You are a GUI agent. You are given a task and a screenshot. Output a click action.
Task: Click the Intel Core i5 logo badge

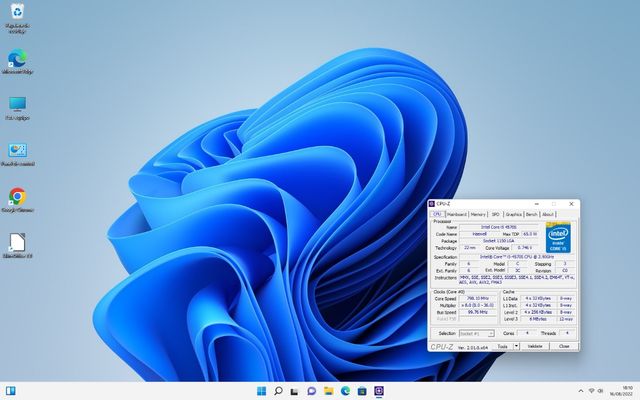point(558,238)
